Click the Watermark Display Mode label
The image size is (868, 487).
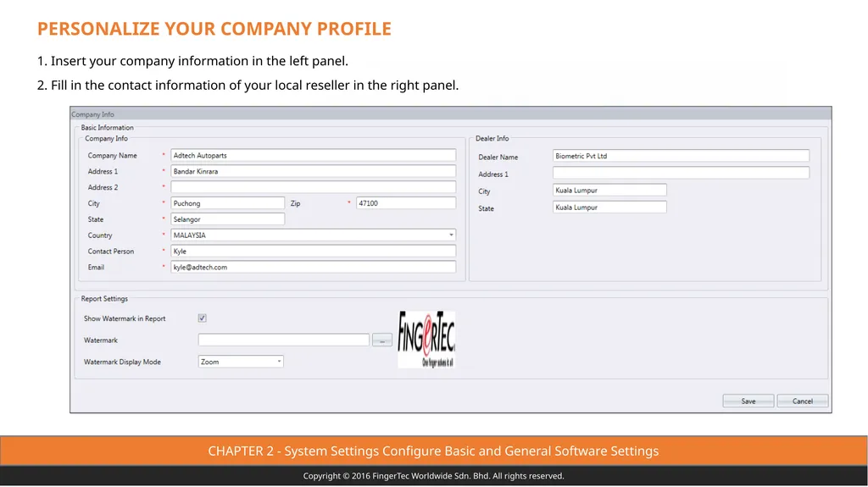click(122, 362)
